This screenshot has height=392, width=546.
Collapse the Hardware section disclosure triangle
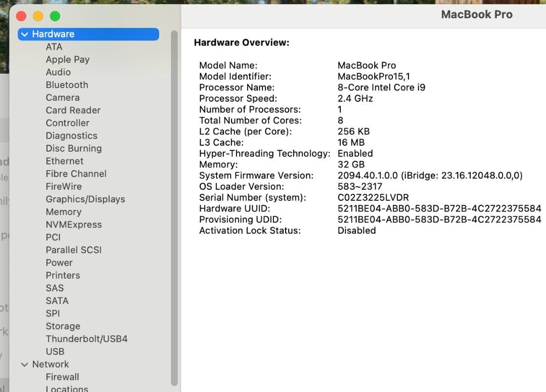pyautogui.click(x=24, y=34)
